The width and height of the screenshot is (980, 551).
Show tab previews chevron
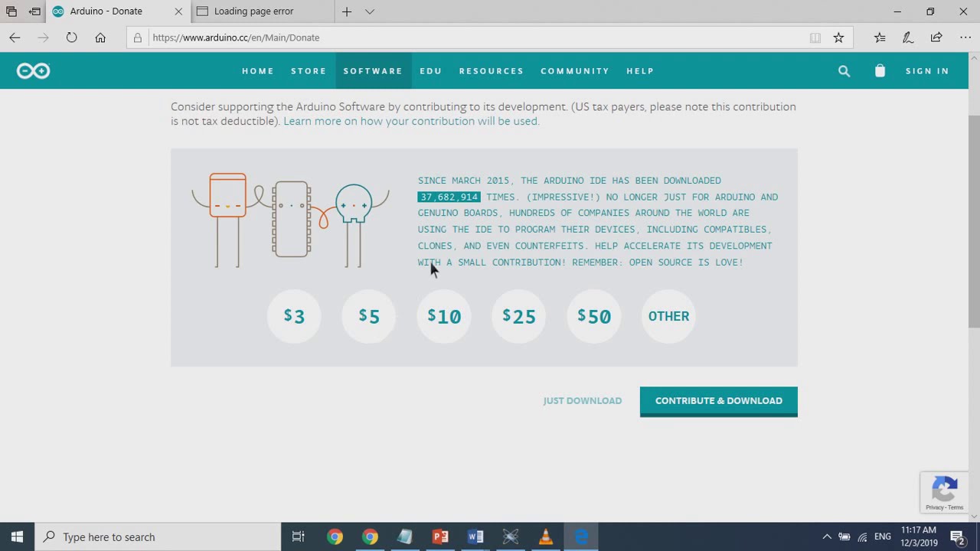[370, 11]
